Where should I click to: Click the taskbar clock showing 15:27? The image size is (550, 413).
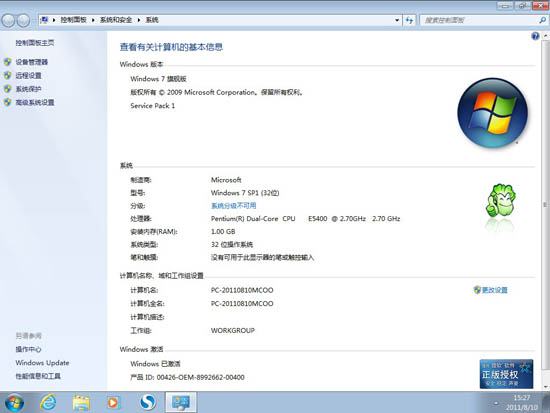[522, 398]
